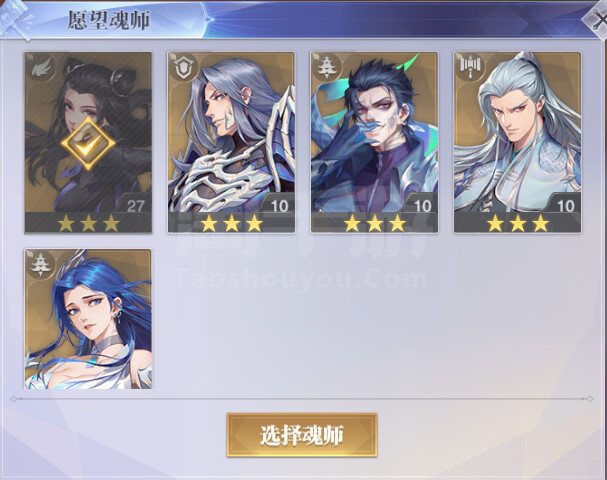The width and height of the screenshot is (607, 480).
Task: Click the 选择魂师 button
Action: click(302, 435)
